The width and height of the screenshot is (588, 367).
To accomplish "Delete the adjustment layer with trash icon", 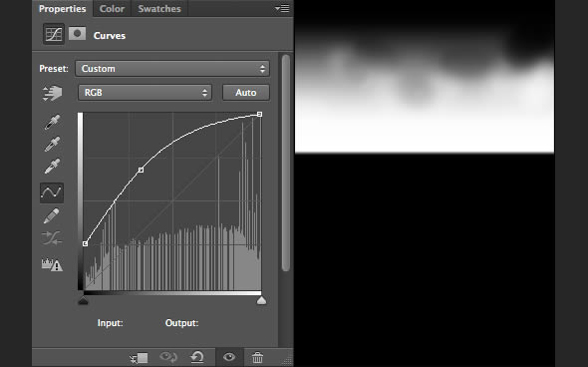I will (x=257, y=357).
